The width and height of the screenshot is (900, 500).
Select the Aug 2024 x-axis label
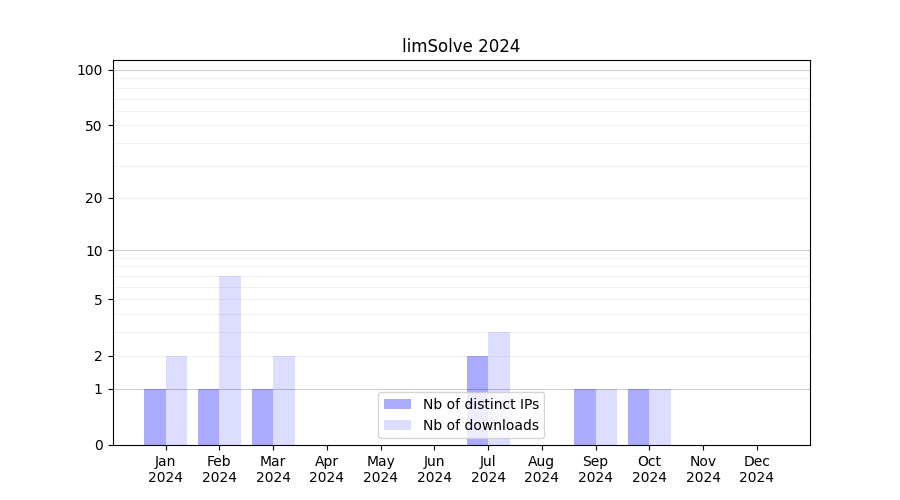coord(542,469)
